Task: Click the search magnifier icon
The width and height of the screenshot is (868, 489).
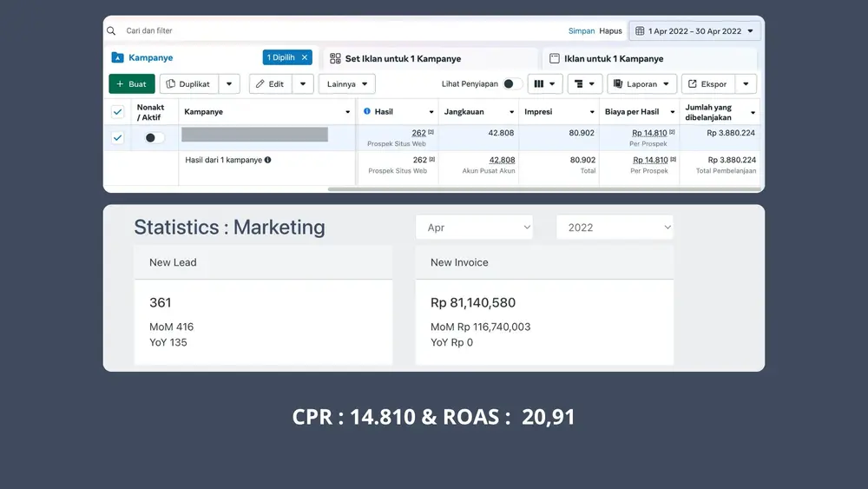Action: 111,31
